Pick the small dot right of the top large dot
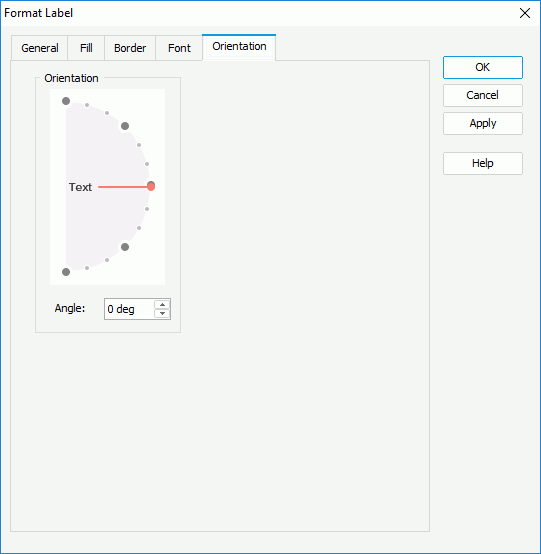The width and height of the screenshot is (541, 554). (x=87, y=105)
